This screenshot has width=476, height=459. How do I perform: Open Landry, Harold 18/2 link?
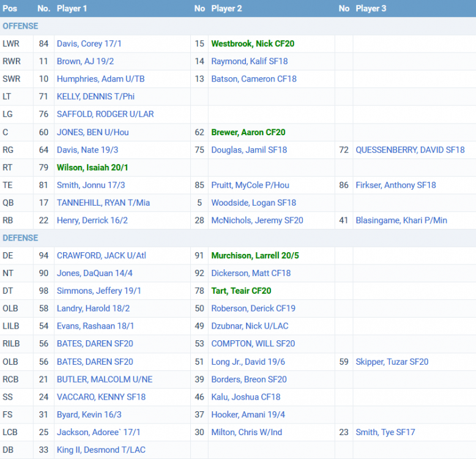[93, 308]
